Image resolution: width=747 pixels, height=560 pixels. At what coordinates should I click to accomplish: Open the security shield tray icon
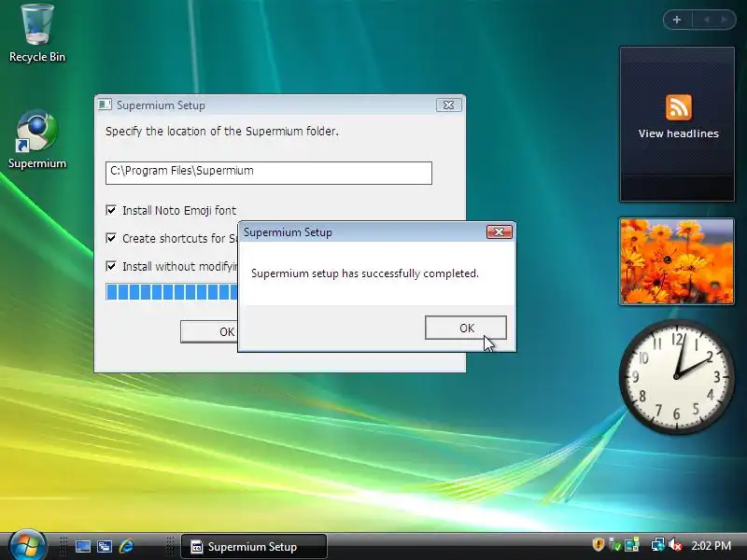point(599,544)
